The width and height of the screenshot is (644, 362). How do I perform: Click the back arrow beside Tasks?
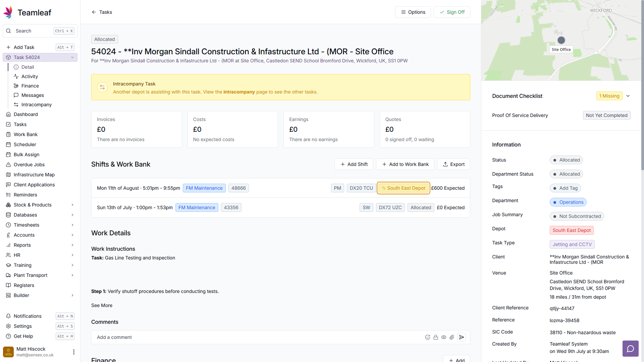click(x=94, y=12)
